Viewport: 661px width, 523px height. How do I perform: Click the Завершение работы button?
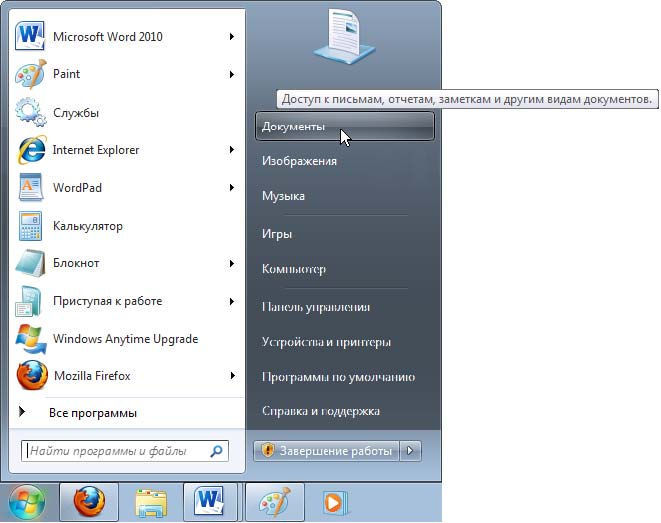pos(326,451)
